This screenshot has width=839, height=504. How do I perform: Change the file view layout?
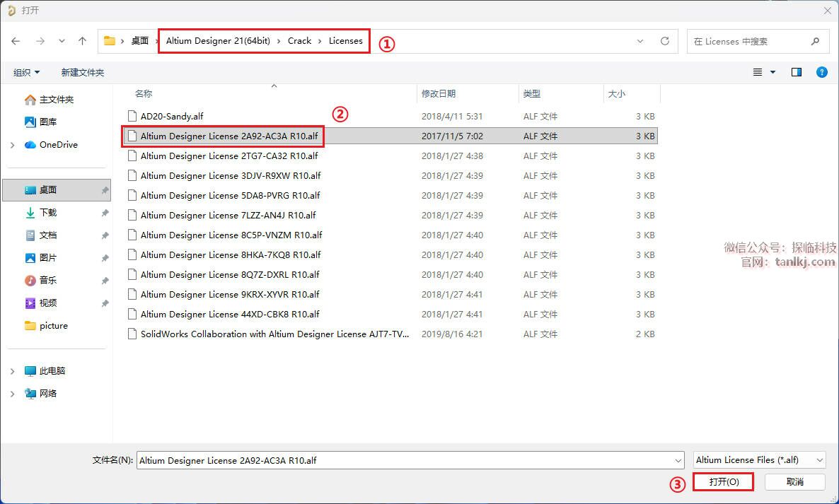point(758,72)
